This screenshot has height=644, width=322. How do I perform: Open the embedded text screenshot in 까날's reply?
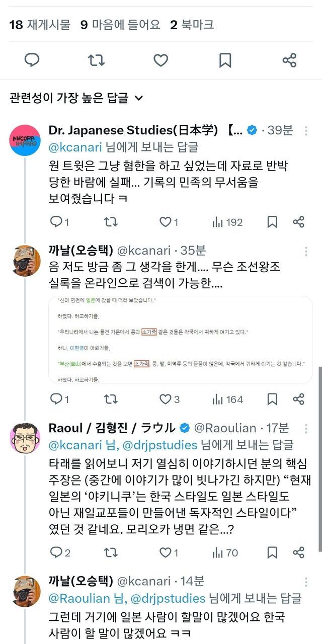(185, 340)
